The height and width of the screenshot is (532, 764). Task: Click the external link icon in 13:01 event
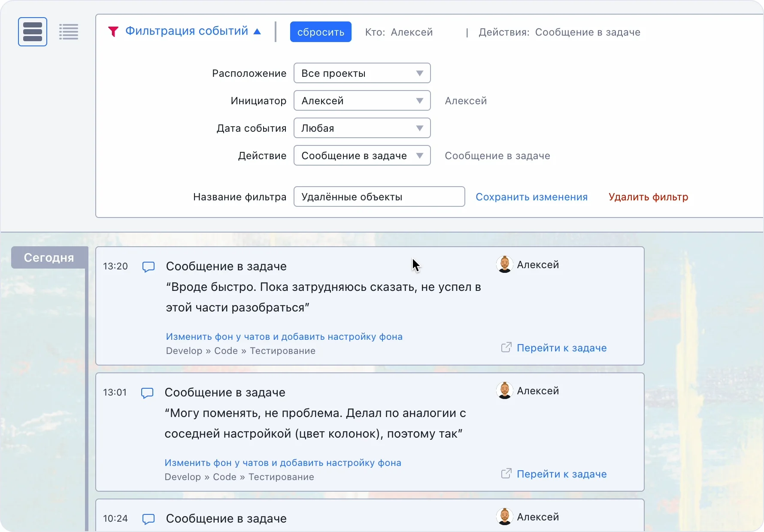506,474
